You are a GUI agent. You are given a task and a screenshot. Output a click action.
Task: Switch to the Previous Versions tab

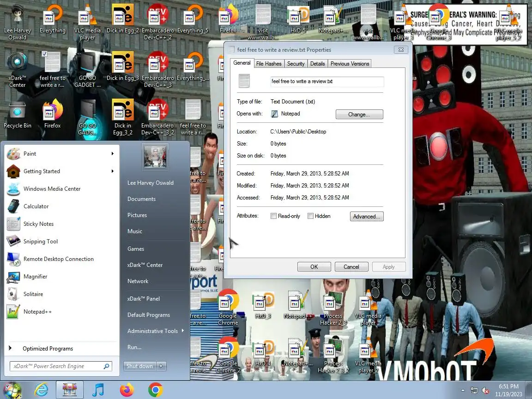click(350, 63)
